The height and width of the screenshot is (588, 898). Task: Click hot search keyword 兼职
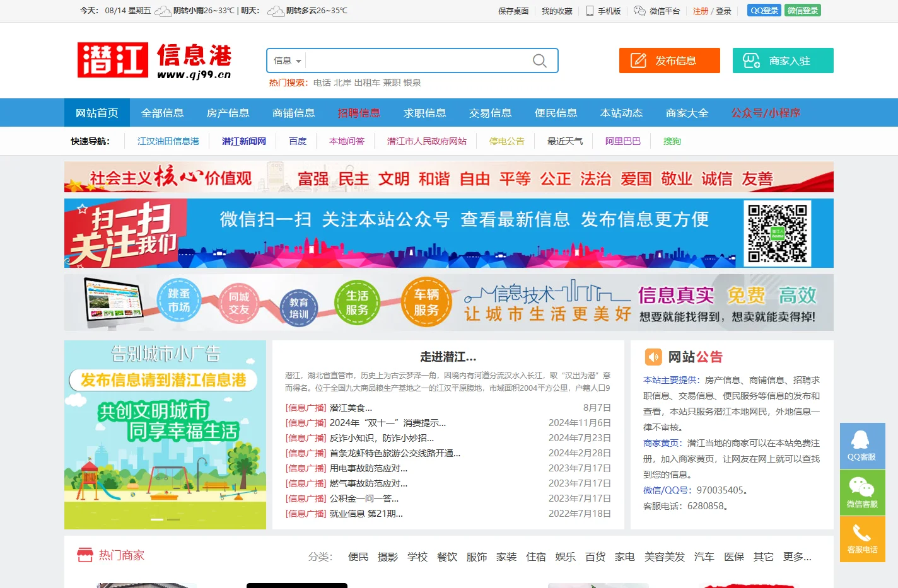pos(392,83)
